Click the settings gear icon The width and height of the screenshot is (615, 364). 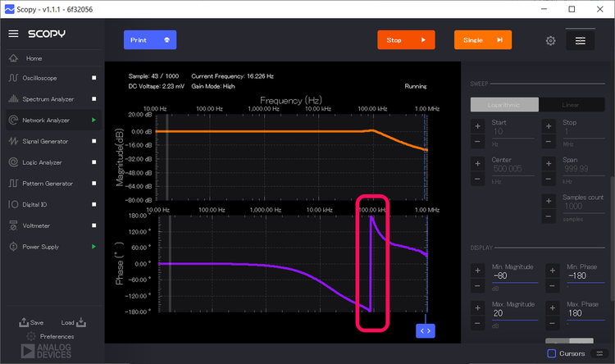coord(551,40)
